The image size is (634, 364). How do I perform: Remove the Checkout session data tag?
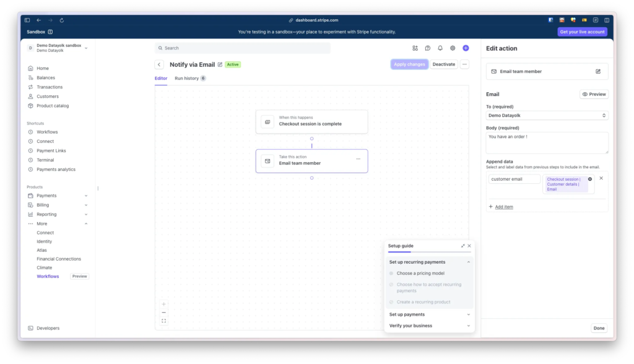click(x=590, y=179)
